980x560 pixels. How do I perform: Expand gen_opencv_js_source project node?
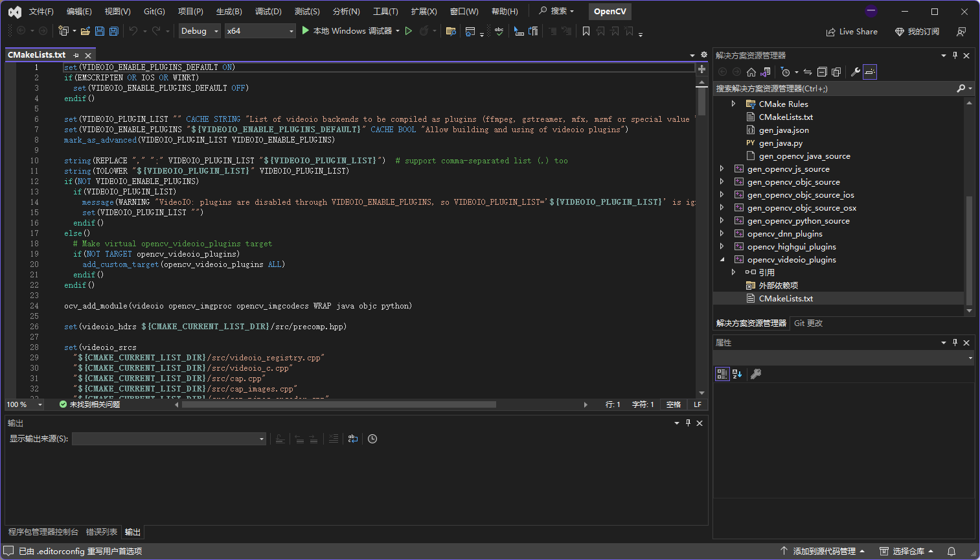coord(722,169)
